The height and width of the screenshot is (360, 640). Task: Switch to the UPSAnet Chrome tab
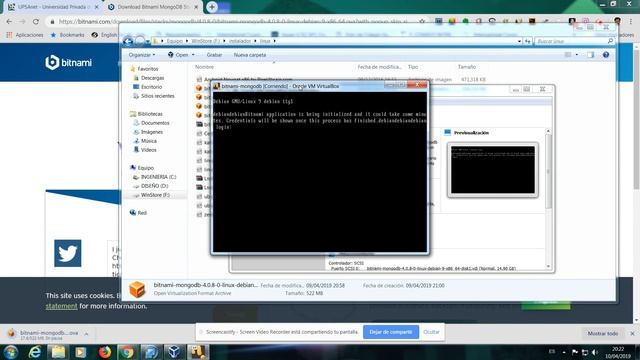54,7
